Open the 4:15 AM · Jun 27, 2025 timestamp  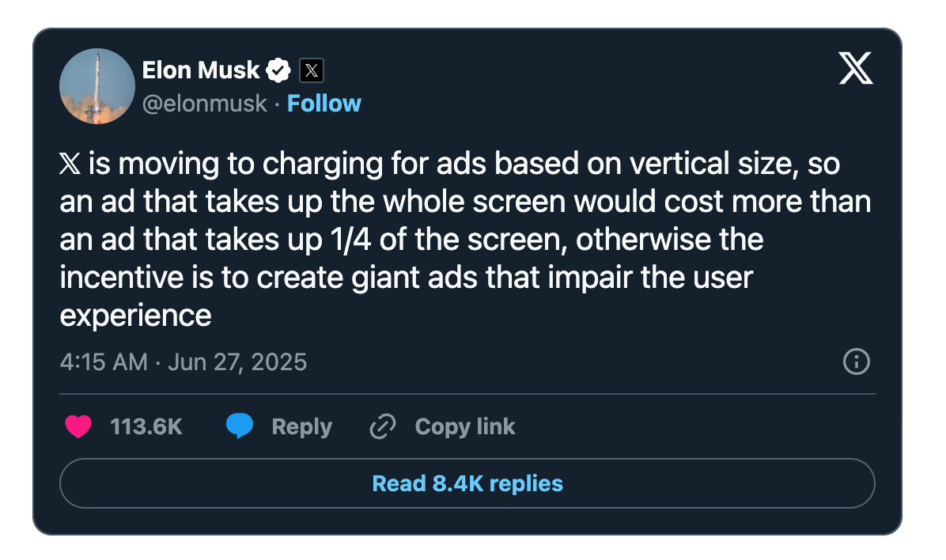point(184,362)
